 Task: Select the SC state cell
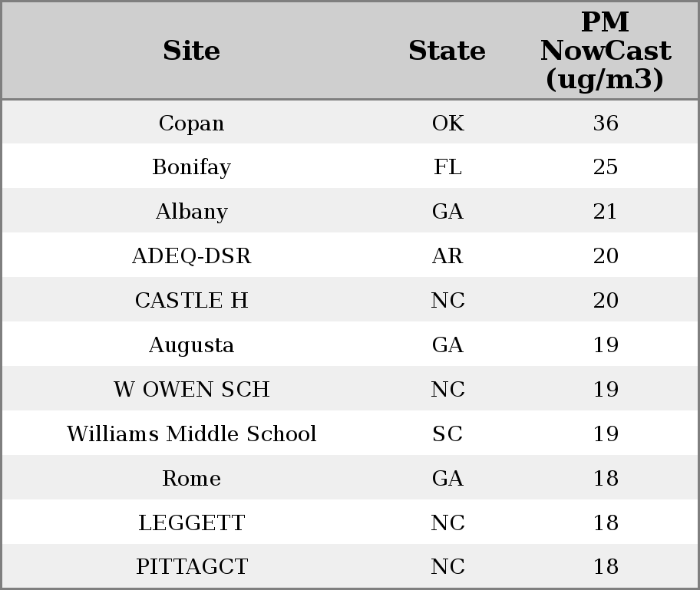click(447, 434)
